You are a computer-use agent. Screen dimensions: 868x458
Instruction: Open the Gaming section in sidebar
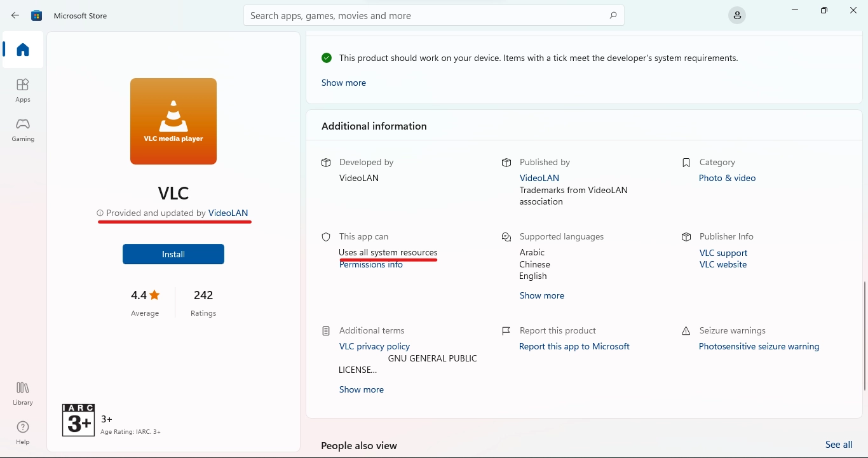point(23,130)
